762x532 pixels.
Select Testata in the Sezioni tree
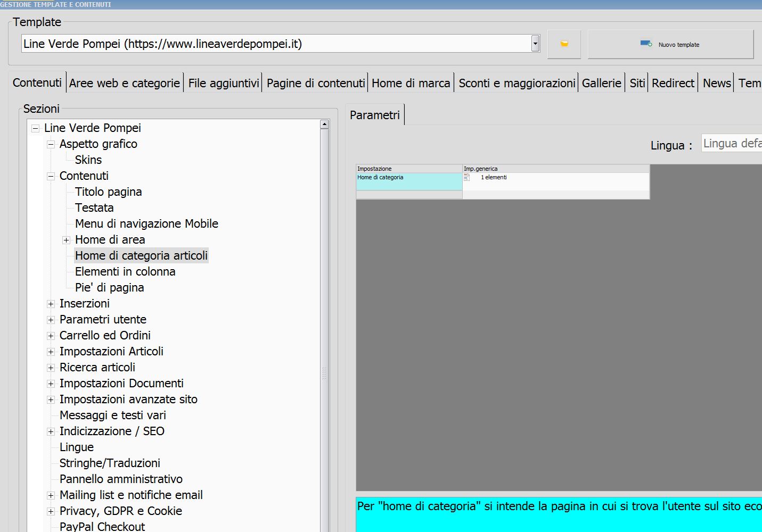94,207
